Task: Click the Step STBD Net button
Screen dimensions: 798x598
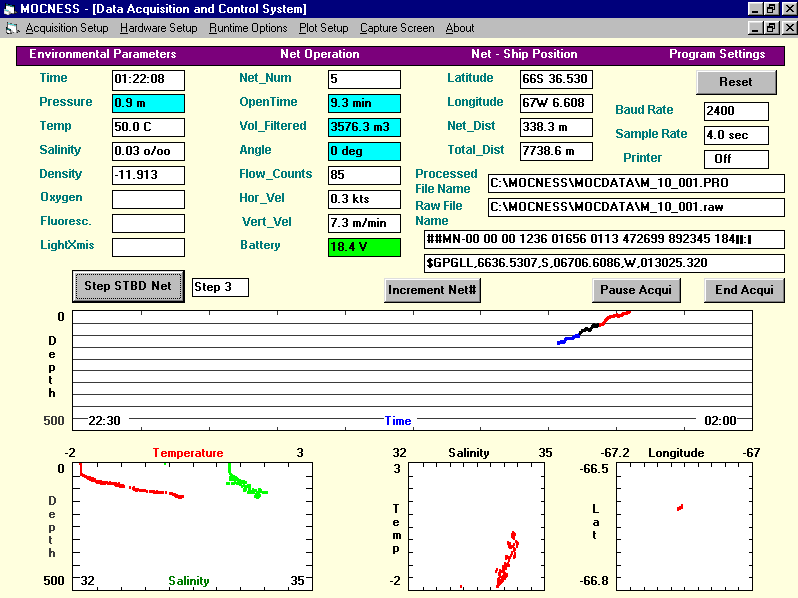Action: pos(128,286)
